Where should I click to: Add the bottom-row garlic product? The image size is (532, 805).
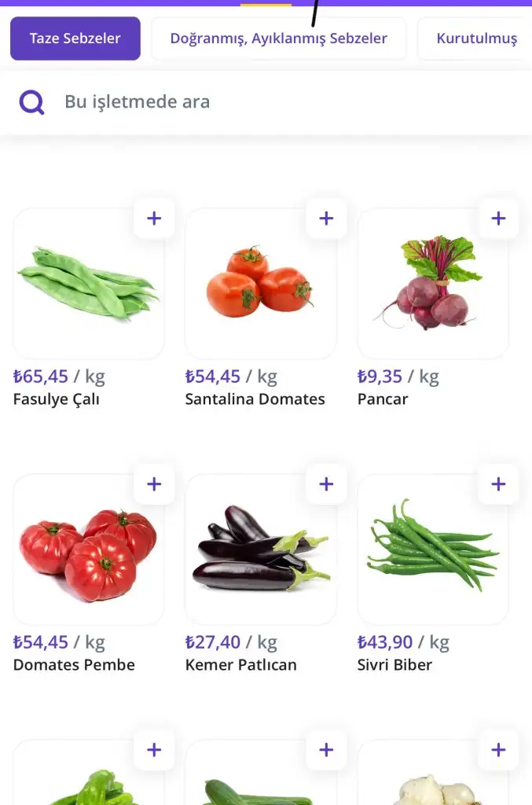point(498,750)
